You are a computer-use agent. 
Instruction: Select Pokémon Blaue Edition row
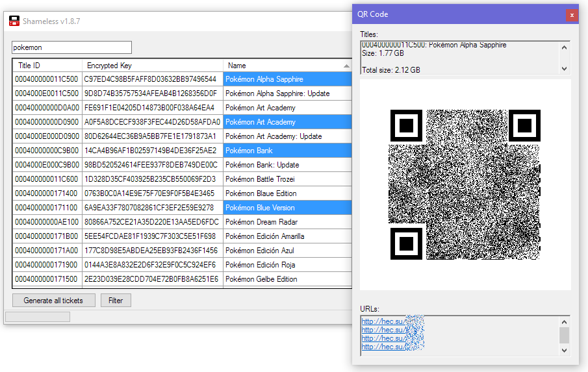tap(183, 193)
